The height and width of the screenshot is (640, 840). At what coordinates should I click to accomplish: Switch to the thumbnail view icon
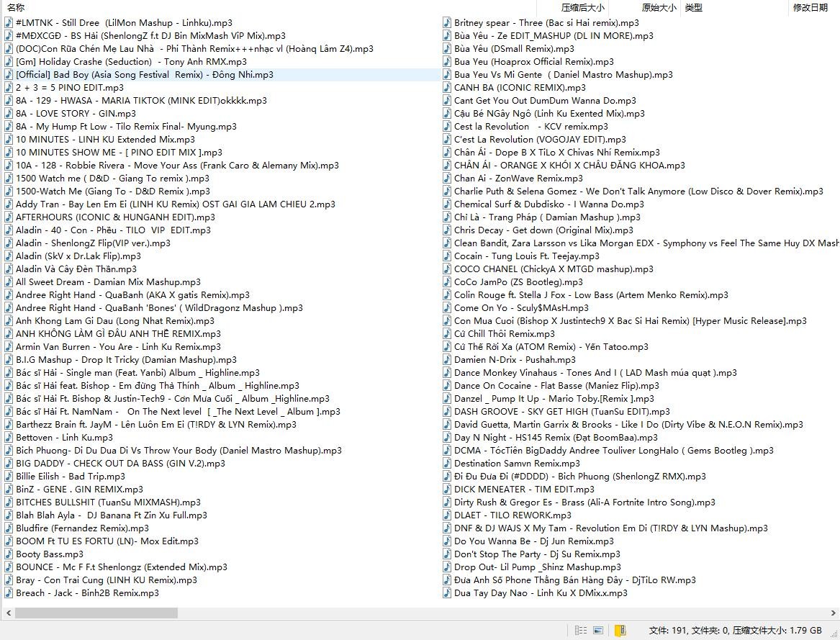598,631
